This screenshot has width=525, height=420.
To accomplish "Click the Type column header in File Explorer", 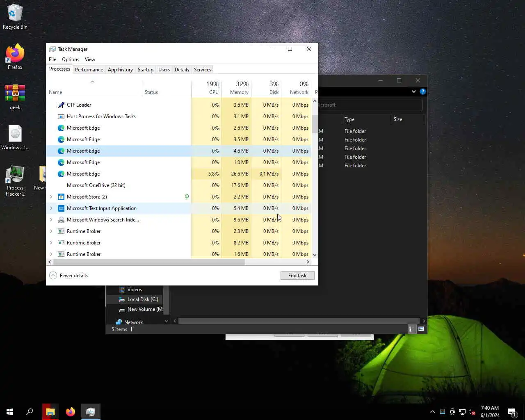I will click(366, 119).
